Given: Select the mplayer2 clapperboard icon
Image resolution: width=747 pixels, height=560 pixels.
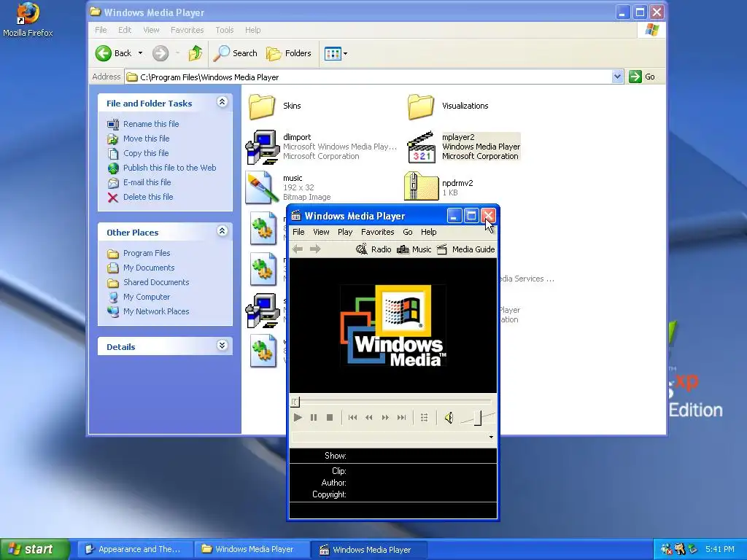Looking at the screenshot, I should 422,147.
